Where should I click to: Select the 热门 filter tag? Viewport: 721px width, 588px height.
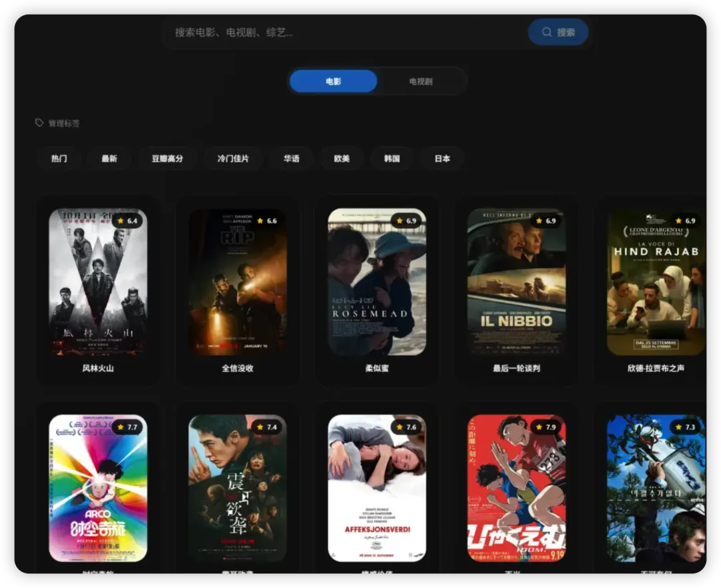59,159
